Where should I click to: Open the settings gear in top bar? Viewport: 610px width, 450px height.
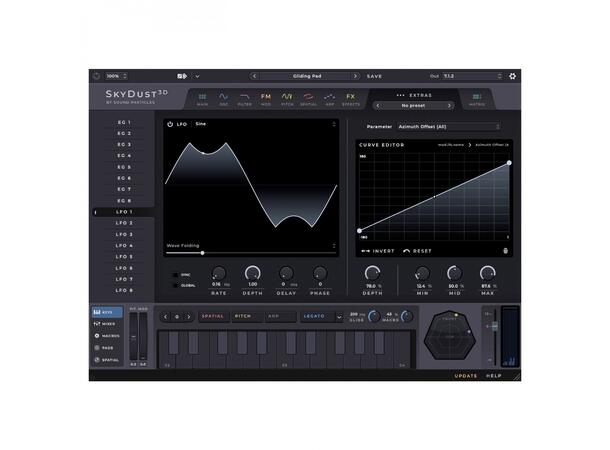[512, 76]
